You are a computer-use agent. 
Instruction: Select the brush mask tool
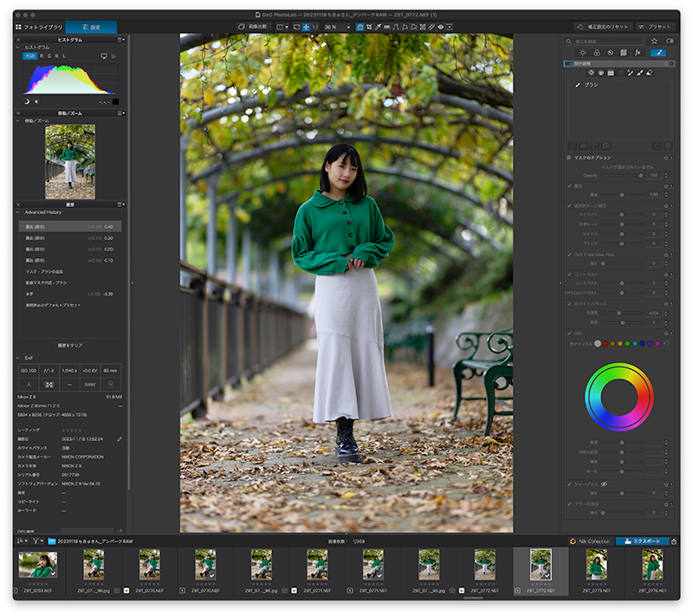(x=639, y=73)
